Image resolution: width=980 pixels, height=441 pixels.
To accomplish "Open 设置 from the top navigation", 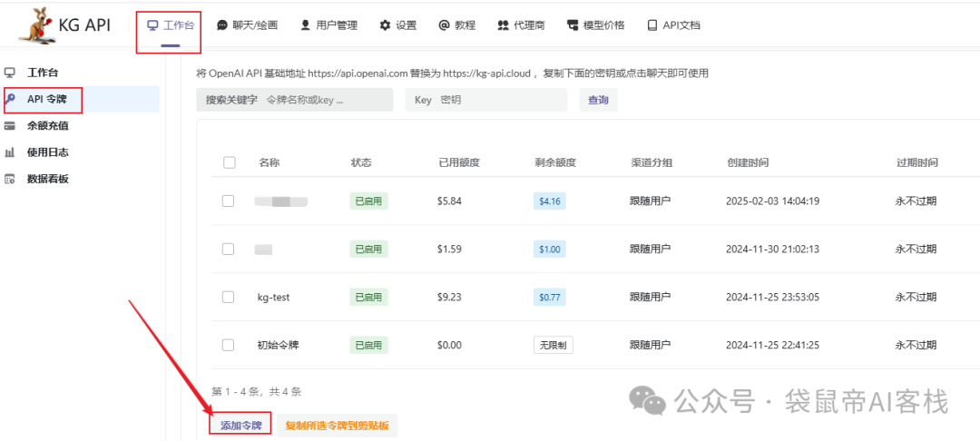I will pos(398,25).
